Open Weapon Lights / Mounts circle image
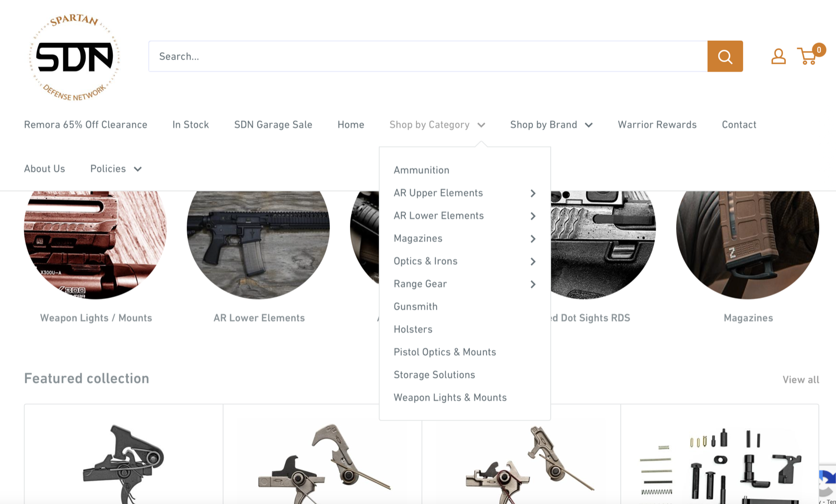Viewport: 836px width, 504px height. tap(96, 245)
